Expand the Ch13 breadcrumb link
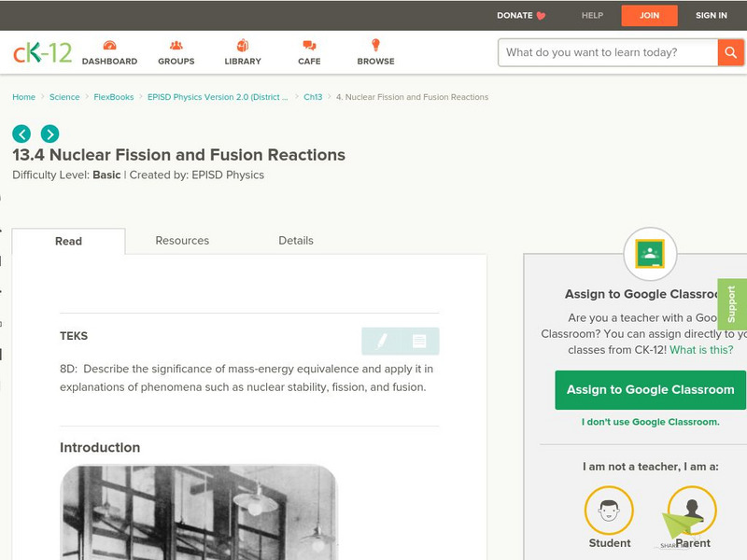The width and height of the screenshot is (747, 560). click(x=312, y=96)
